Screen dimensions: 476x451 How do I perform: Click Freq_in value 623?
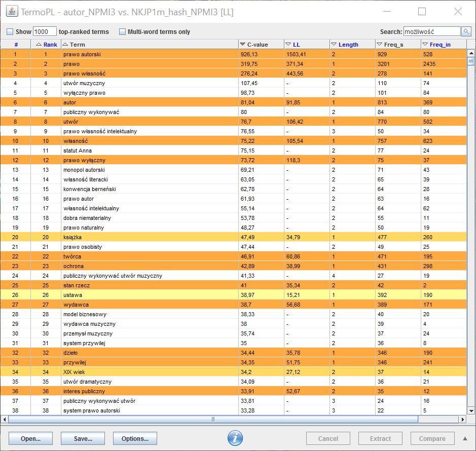click(444, 141)
